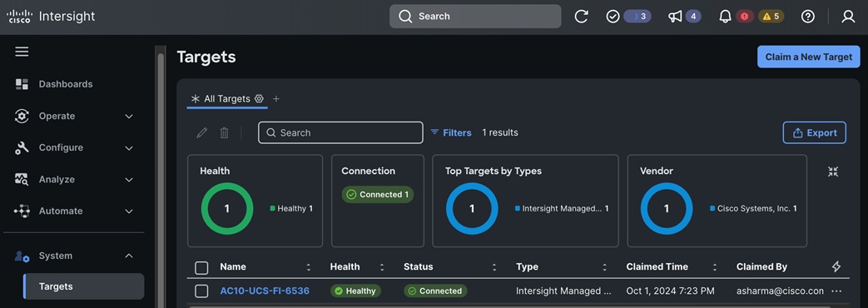
Task: Click the refresh icon in top bar
Action: (x=581, y=17)
